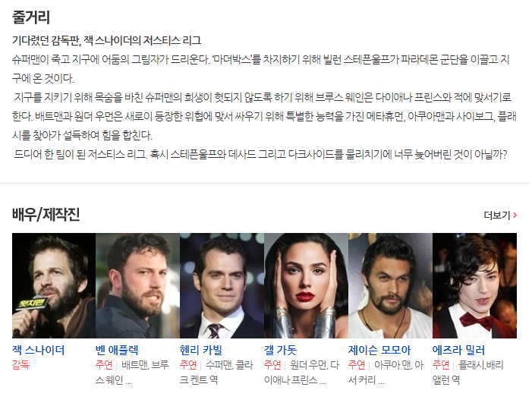Viewport: 532px width, 406px height.
Task: Click the 에즈라 밀러 name link
Action: click(458, 350)
